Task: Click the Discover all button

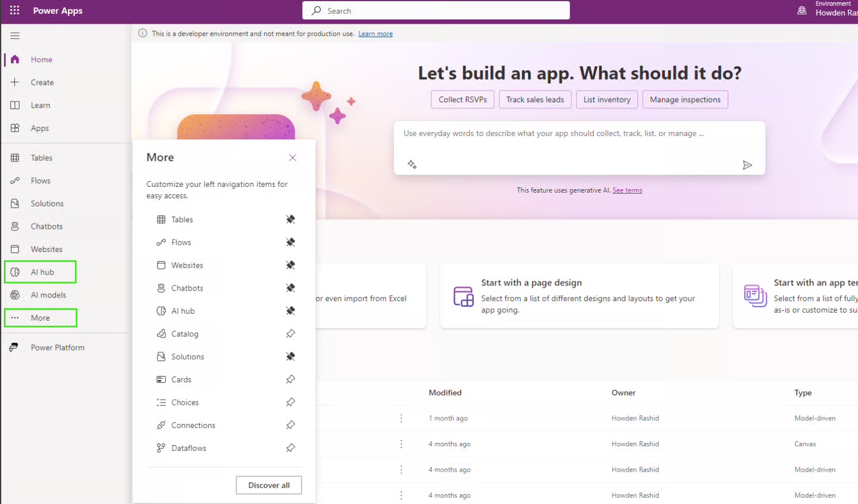Action: click(x=269, y=485)
